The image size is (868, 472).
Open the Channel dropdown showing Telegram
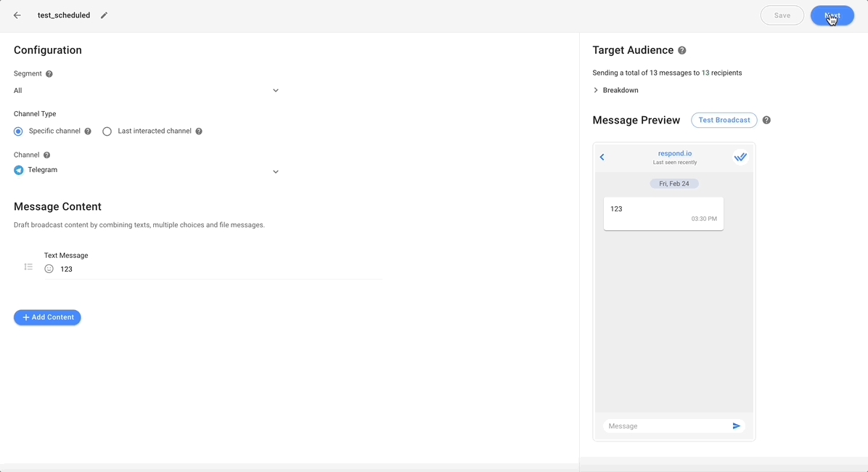[147, 171]
